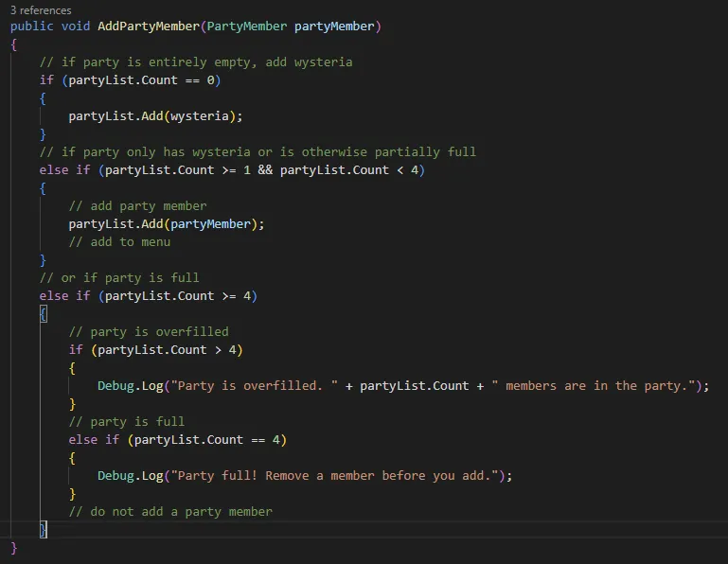The width and height of the screenshot is (728, 564).
Task: Click the '>= 1' comparison in the else-if line
Action: (x=237, y=170)
